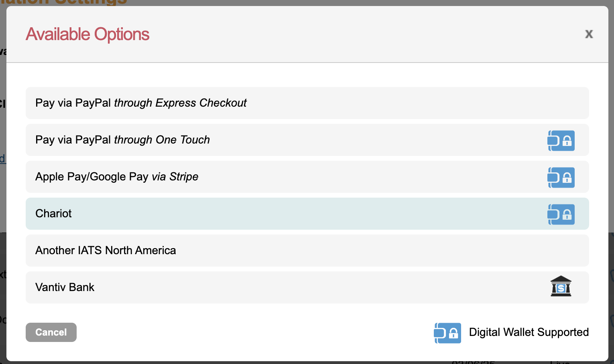Select Pay via PayPal through Express Checkout
Screen dimensions: 614x364
click(x=141, y=103)
